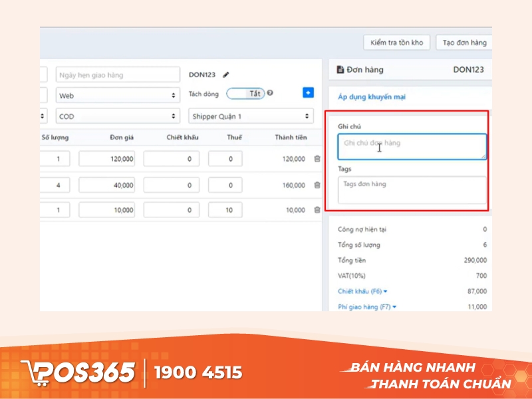The width and height of the screenshot is (532, 399).
Task: Open the Web sales channel dropdown
Action: coord(118,96)
